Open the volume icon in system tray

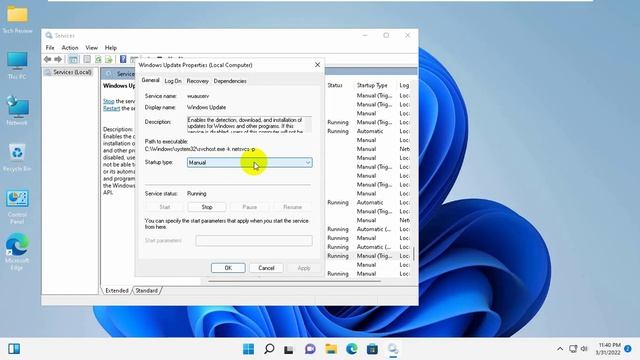[584, 349]
